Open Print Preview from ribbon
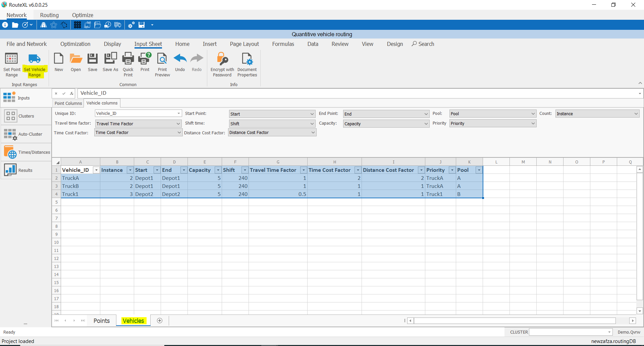Screen dimensions: 644x346 162,65
